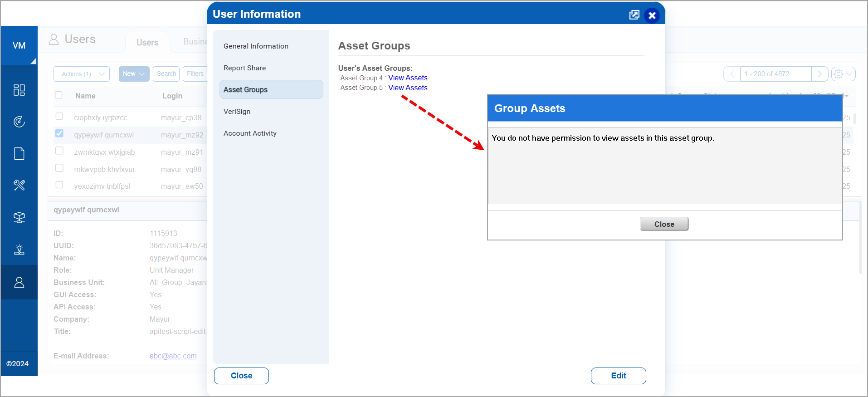868x397 pixels.
Task: Go to the previous page of users
Action: click(x=732, y=74)
